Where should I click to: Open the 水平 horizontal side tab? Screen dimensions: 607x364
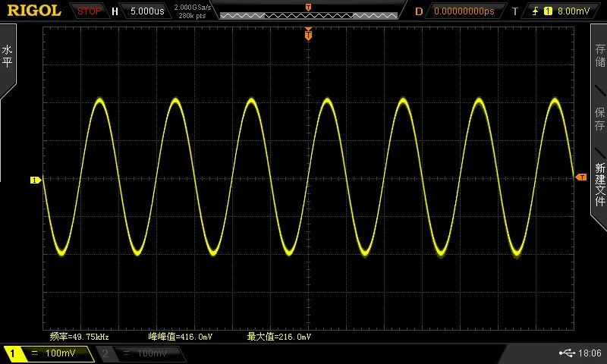pos(8,56)
